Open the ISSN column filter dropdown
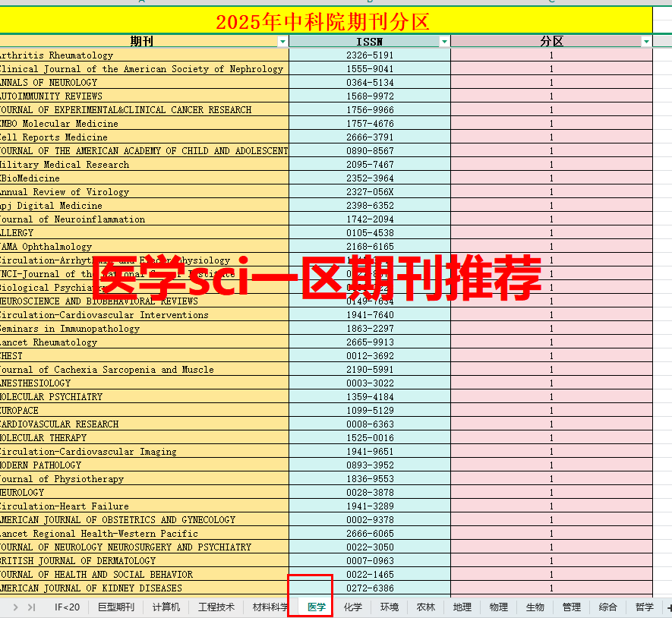 [444, 42]
